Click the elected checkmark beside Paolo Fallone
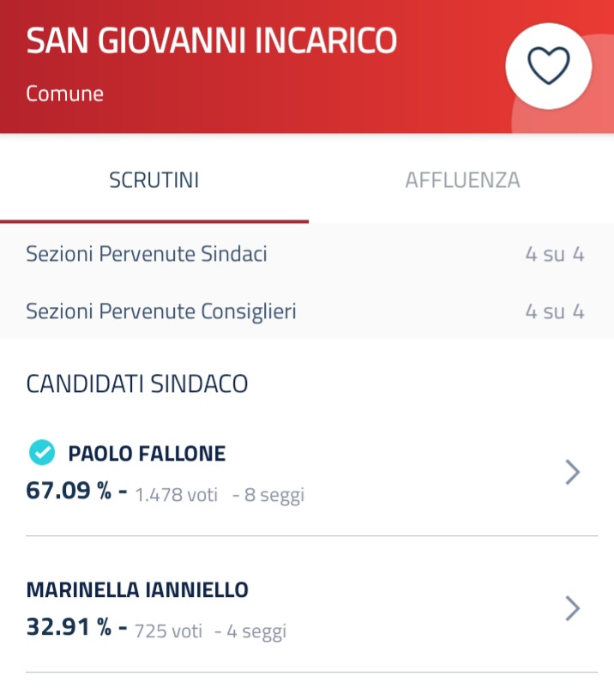 click(x=41, y=452)
